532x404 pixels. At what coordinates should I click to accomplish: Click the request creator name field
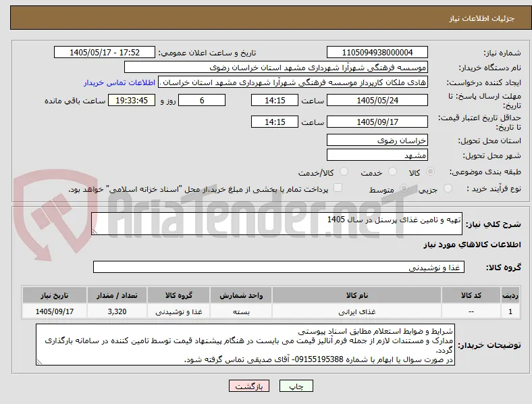coord(293,82)
